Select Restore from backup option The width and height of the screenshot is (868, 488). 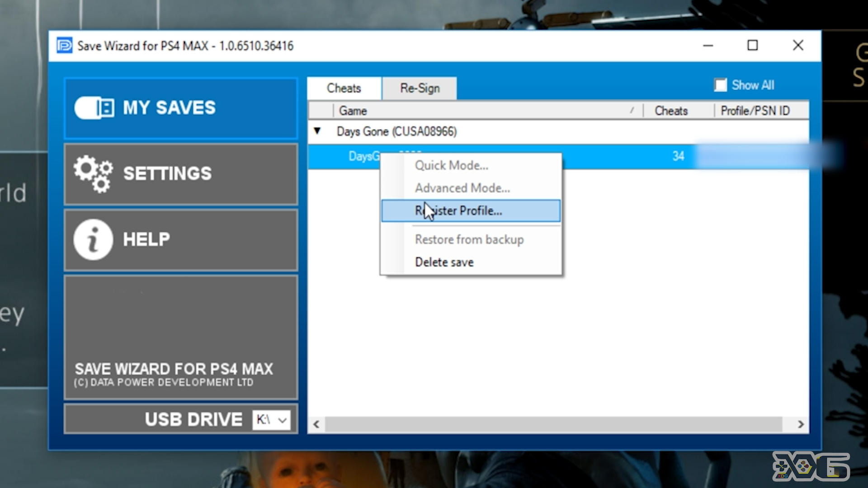[x=469, y=239]
